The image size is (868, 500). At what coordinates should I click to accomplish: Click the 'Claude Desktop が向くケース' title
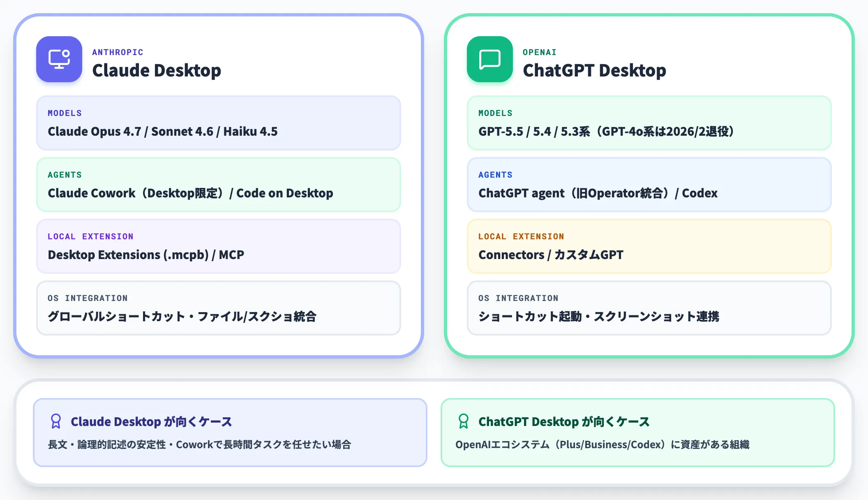151,422
